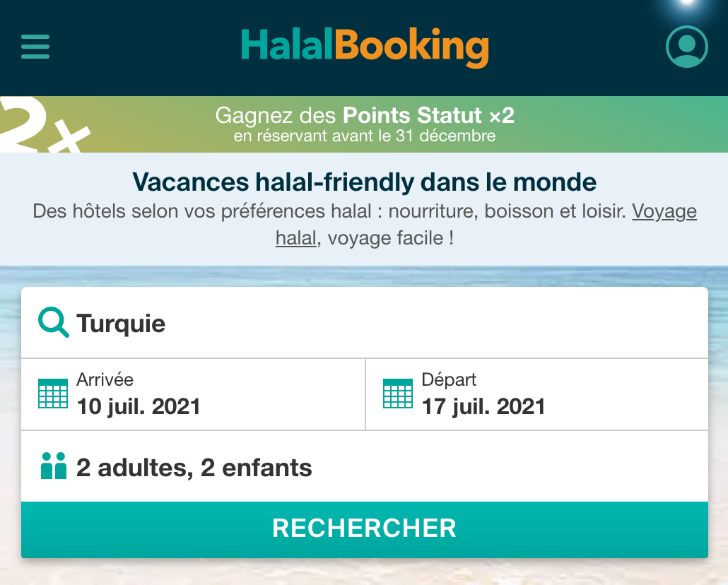Image resolution: width=728 pixels, height=585 pixels.
Task: Click the search magnifier icon
Action: point(54,322)
